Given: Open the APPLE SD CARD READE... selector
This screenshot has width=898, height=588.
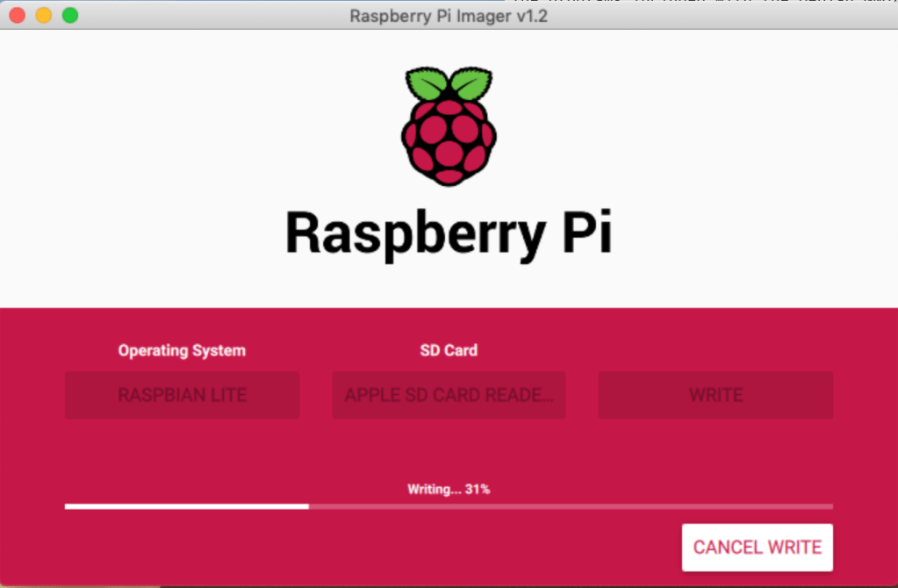Looking at the screenshot, I should [x=449, y=395].
